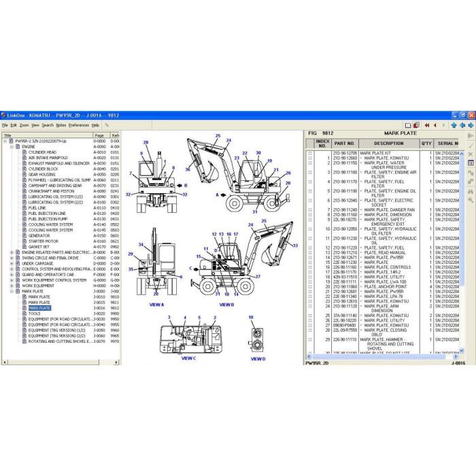Click the tree panel horizontal scrollbar

61,362
